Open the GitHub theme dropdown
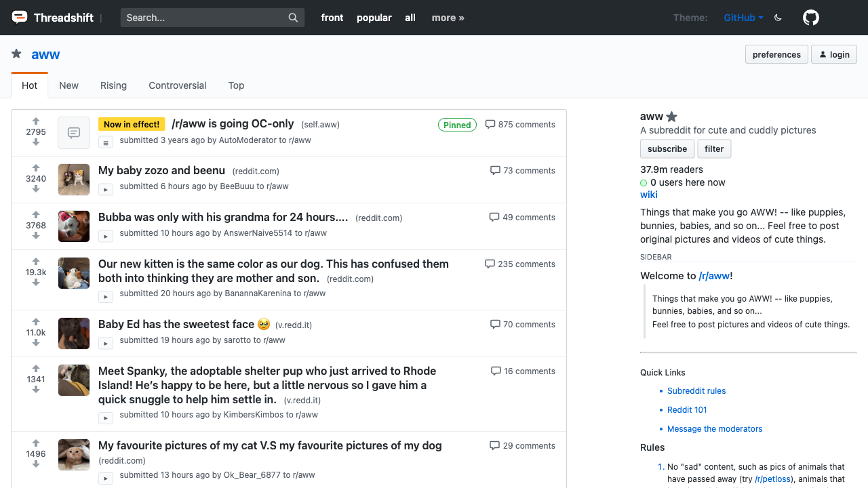Viewport: 868px width, 488px height. (743, 18)
